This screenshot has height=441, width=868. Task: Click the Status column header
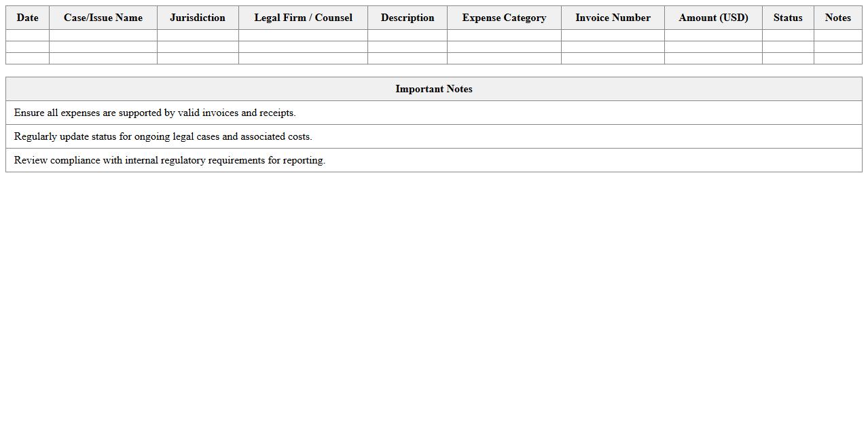(x=787, y=18)
